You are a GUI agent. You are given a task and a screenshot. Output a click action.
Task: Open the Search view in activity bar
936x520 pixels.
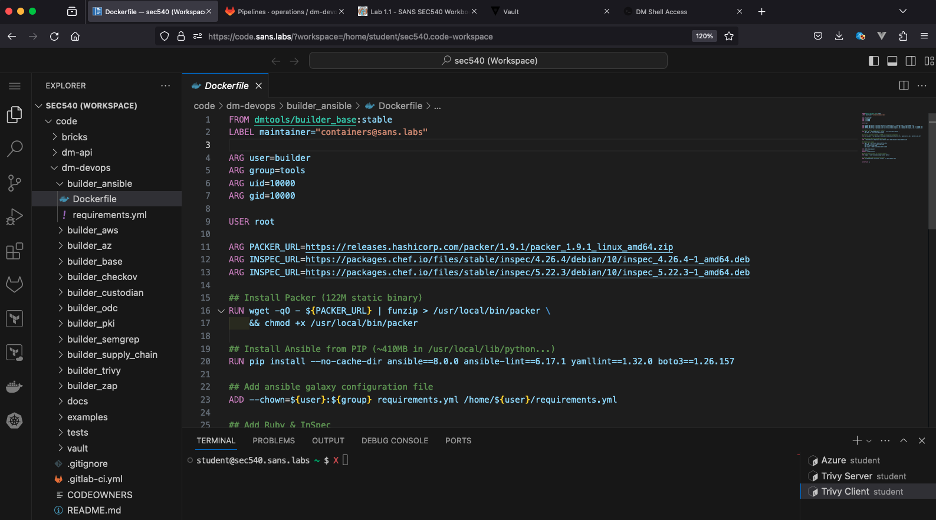click(15, 148)
